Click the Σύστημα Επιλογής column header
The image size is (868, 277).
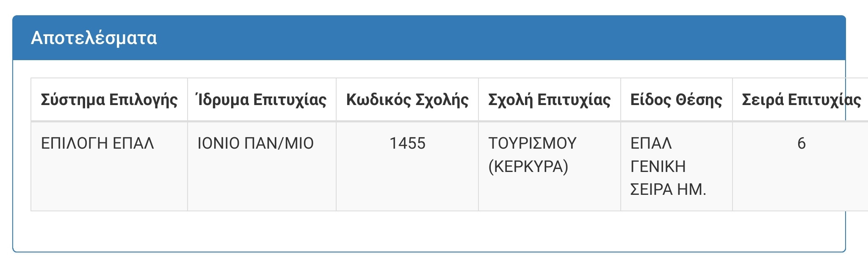coord(109,100)
